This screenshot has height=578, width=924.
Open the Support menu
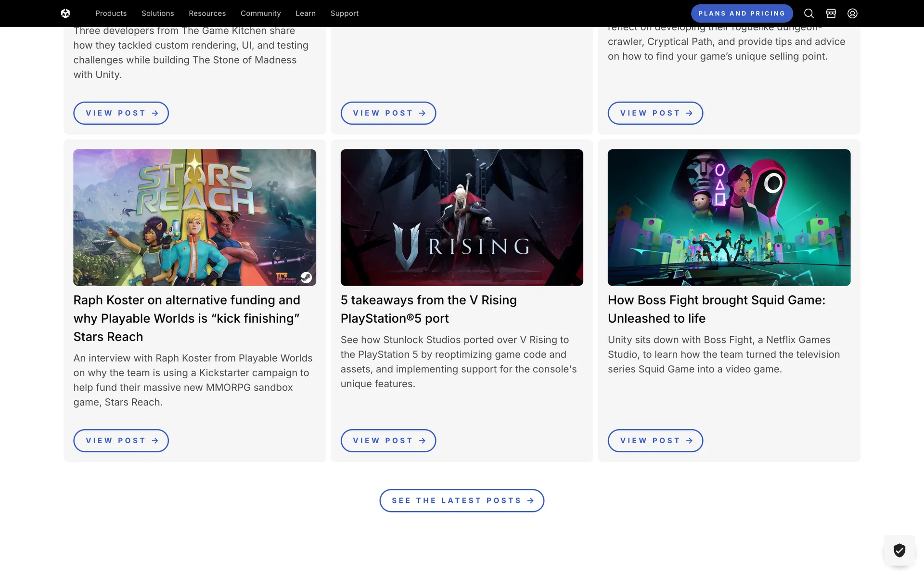tap(345, 13)
